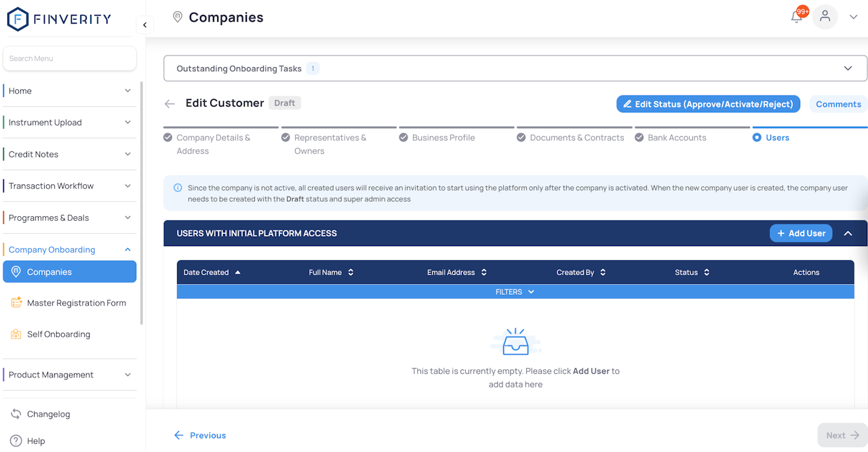The height and width of the screenshot is (452, 868).
Task: Click the notification bell icon
Action: [x=797, y=17]
